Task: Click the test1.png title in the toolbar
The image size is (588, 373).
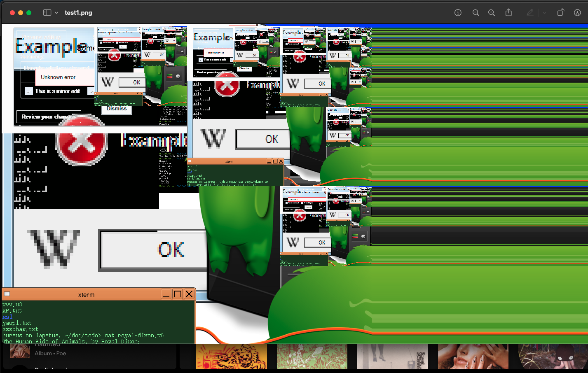Action: (78, 13)
